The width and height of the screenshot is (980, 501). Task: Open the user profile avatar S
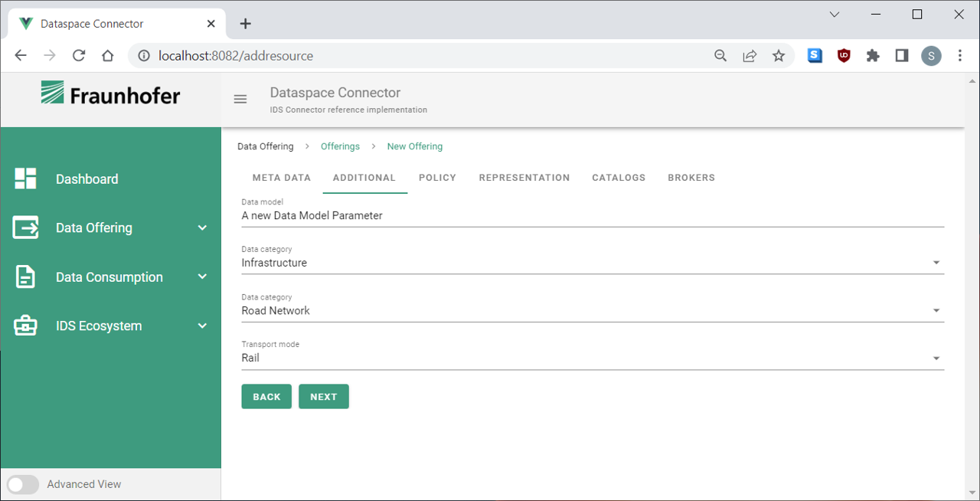[931, 56]
